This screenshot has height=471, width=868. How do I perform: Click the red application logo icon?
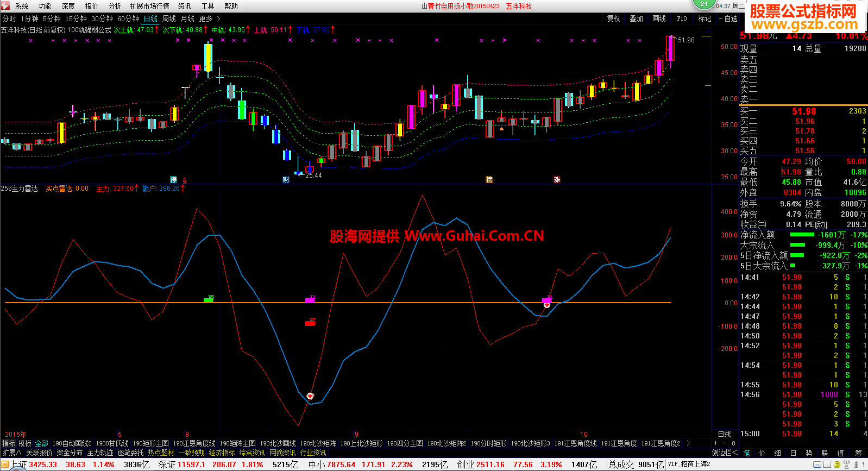point(5,5)
